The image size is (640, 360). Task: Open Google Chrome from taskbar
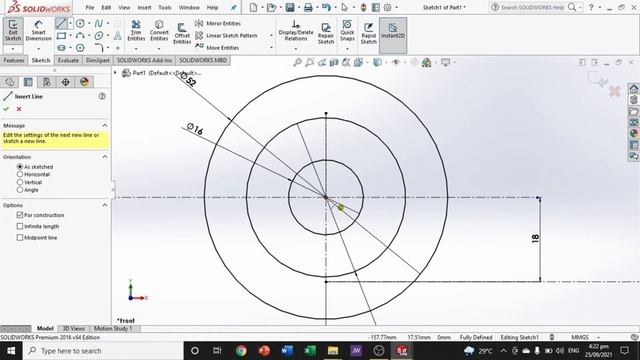click(x=241, y=351)
